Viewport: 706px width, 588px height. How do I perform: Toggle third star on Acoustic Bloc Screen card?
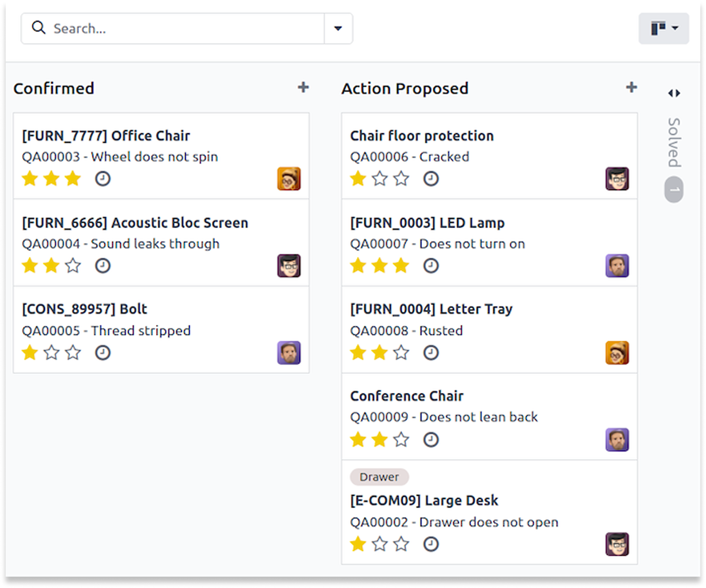(73, 266)
